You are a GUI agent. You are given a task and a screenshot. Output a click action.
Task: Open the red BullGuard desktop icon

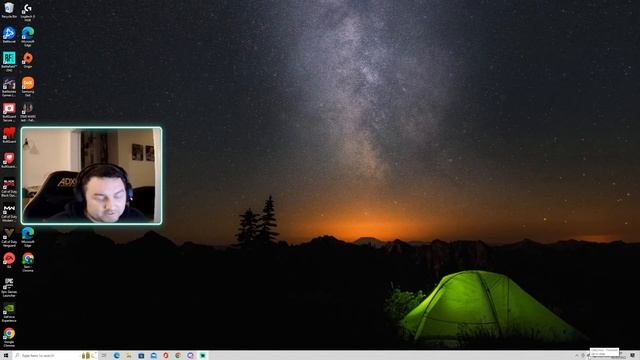click(9, 135)
